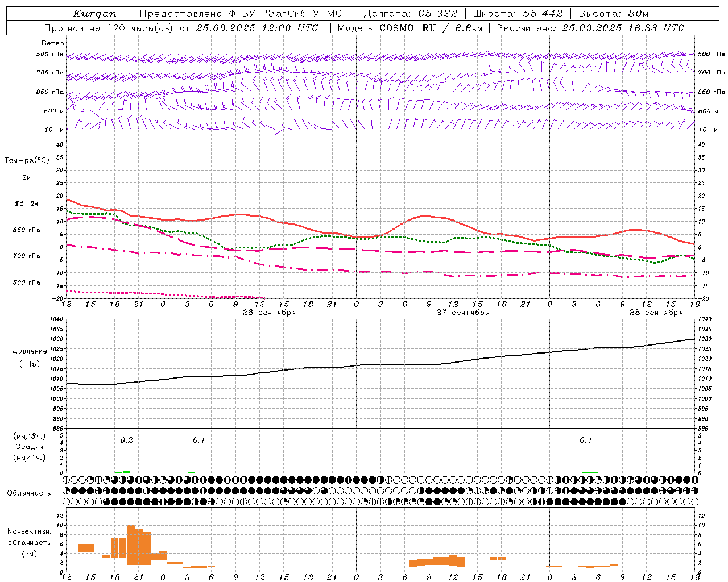The width and height of the screenshot is (728, 582).
Task: Click the '28 сентября' date label
Action: click(656, 313)
